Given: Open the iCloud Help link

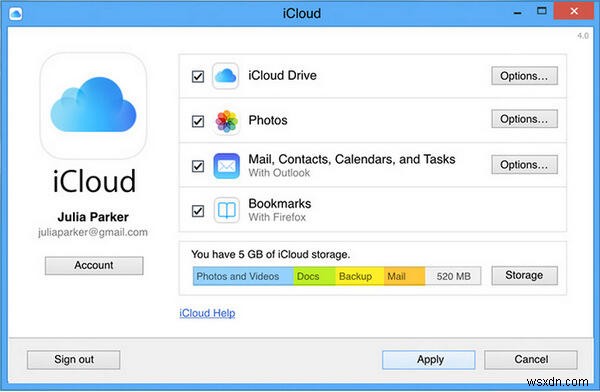Looking at the screenshot, I should [207, 313].
